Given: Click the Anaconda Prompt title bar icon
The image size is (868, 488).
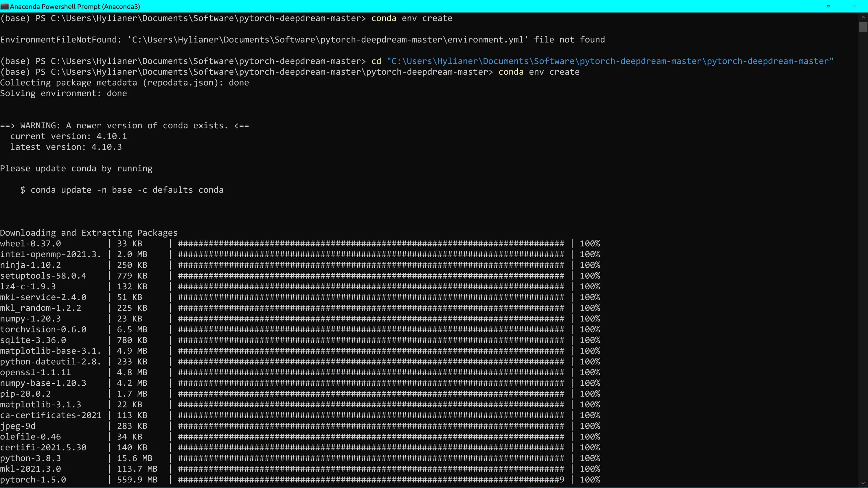Looking at the screenshot, I should click(4, 6).
